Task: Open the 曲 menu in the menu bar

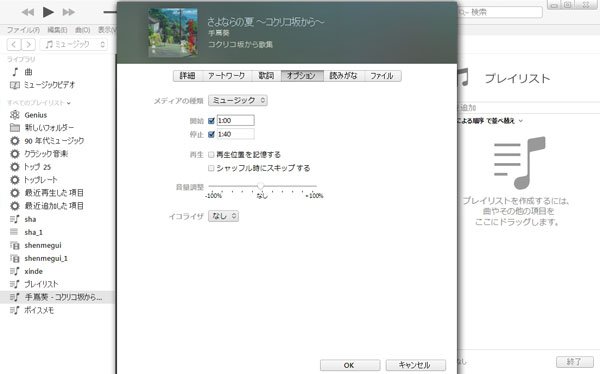Action: [82, 30]
